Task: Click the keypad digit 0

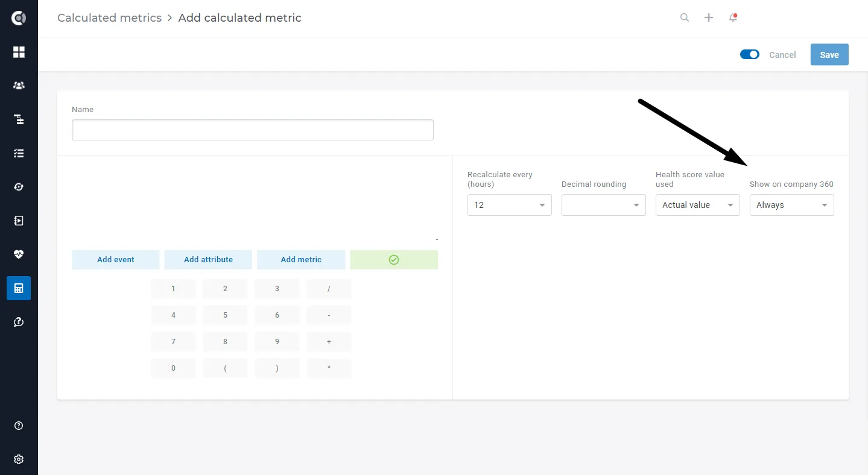Action: (x=173, y=368)
